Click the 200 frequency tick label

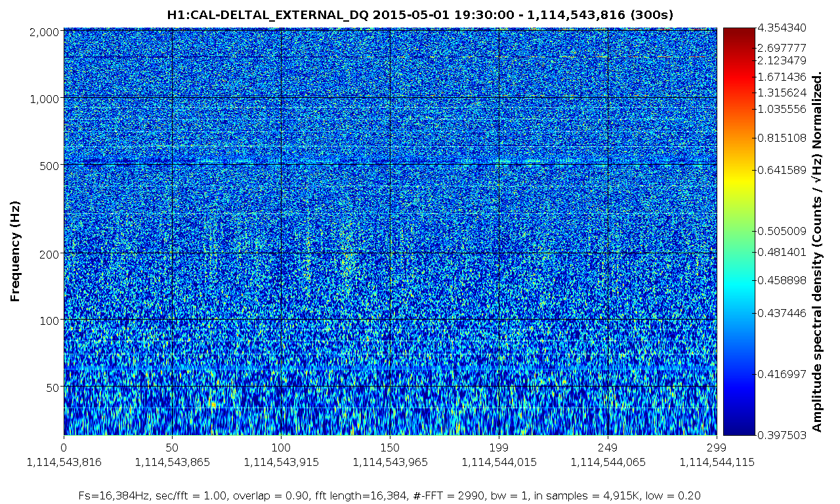coord(51,253)
